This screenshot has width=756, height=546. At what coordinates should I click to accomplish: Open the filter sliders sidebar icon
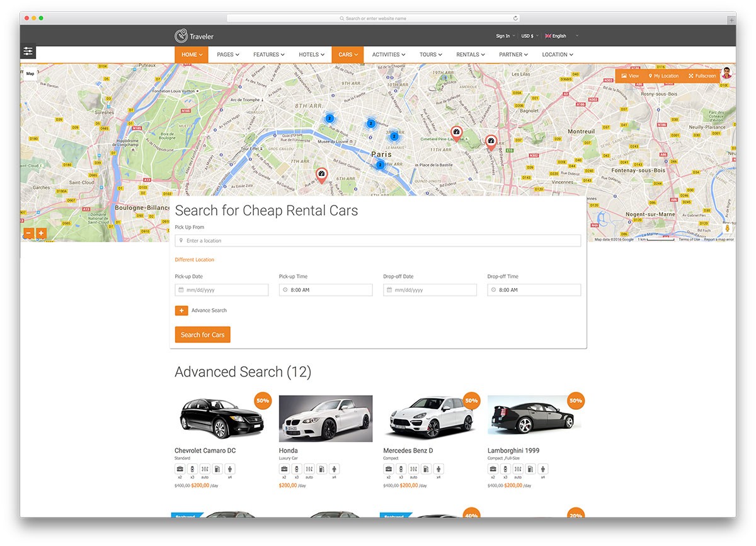28,52
